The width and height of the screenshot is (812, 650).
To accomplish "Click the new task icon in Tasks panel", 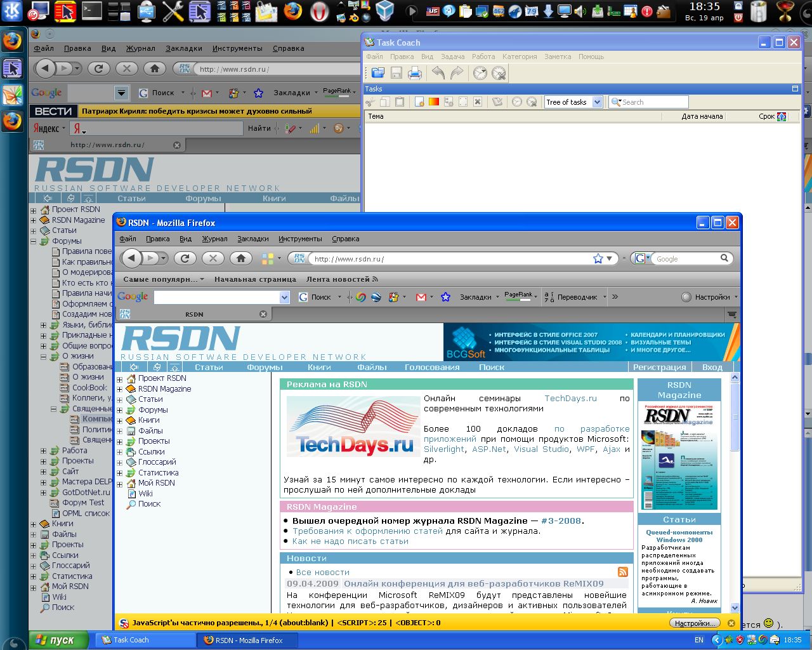I will pos(419,102).
